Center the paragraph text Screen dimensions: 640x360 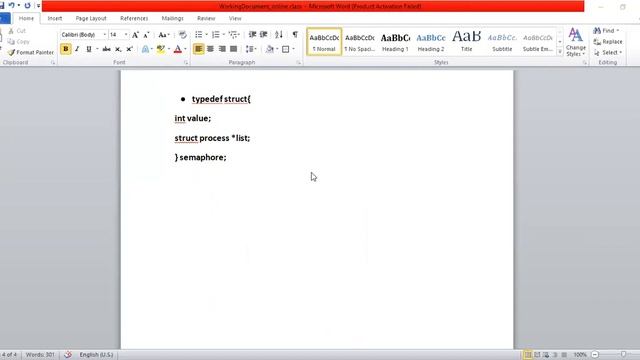(x=210, y=49)
